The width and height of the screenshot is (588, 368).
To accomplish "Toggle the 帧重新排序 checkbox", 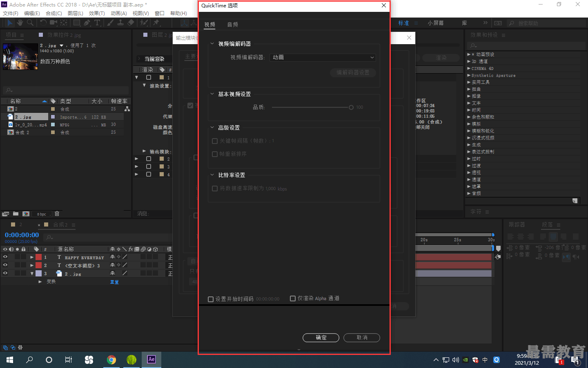I will [x=215, y=154].
